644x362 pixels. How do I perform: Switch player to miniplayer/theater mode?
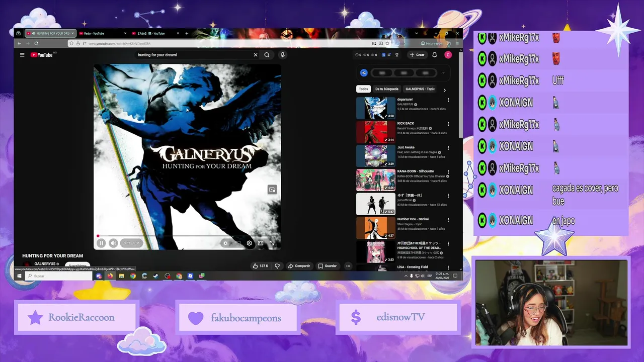pyautogui.click(x=261, y=243)
